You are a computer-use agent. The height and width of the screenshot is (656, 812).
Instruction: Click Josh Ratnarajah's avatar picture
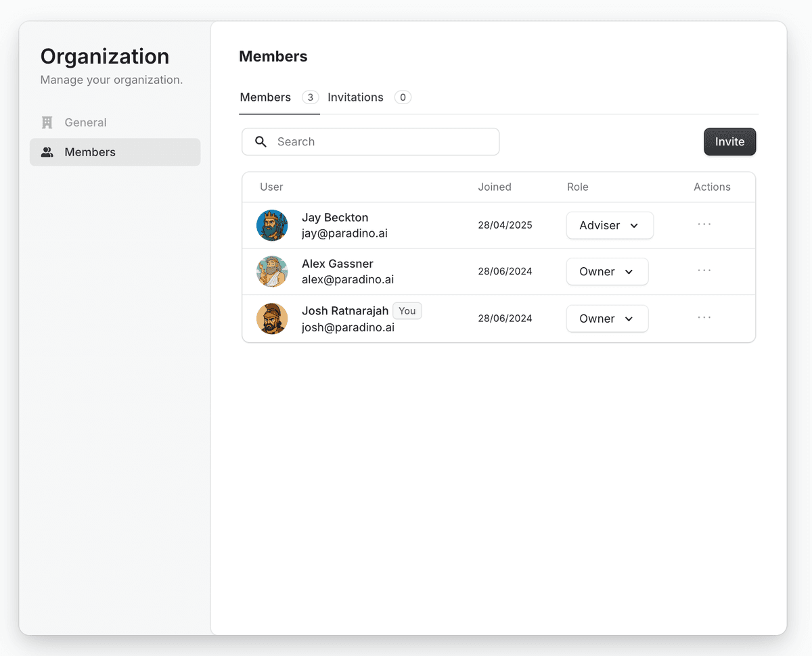click(x=272, y=319)
